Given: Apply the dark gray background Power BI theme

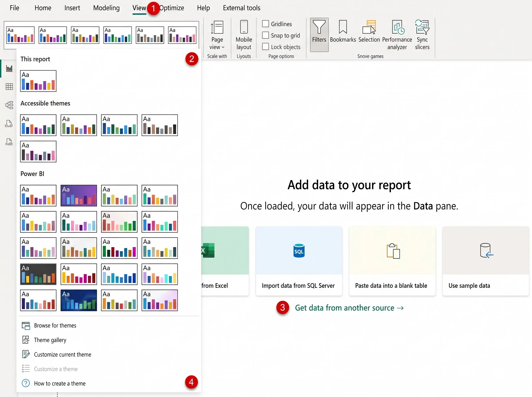Looking at the screenshot, I should pos(38,274).
